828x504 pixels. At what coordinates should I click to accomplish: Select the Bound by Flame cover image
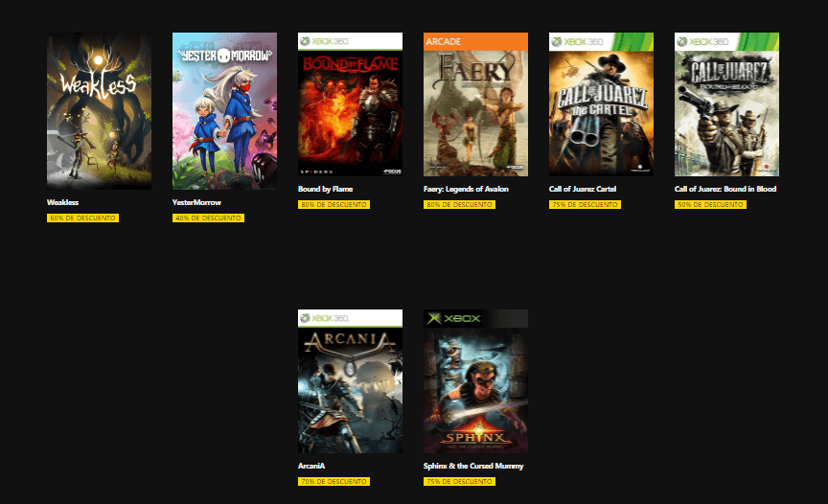(x=350, y=104)
